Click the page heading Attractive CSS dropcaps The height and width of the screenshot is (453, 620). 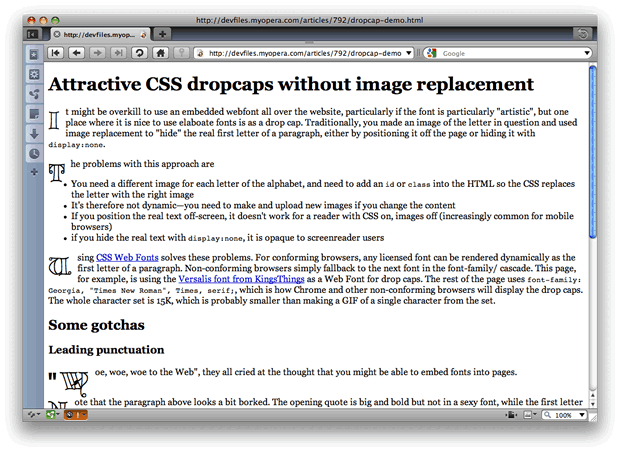(291, 84)
